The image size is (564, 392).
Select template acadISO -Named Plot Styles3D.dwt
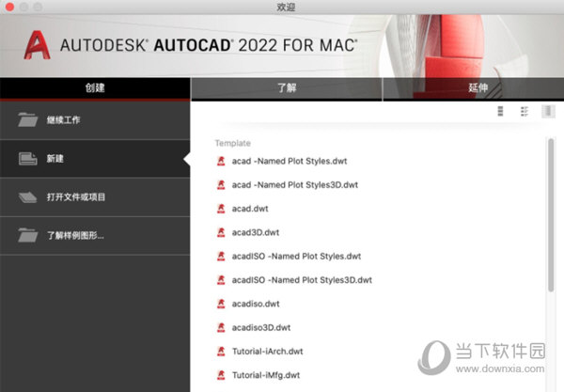coord(302,280)
